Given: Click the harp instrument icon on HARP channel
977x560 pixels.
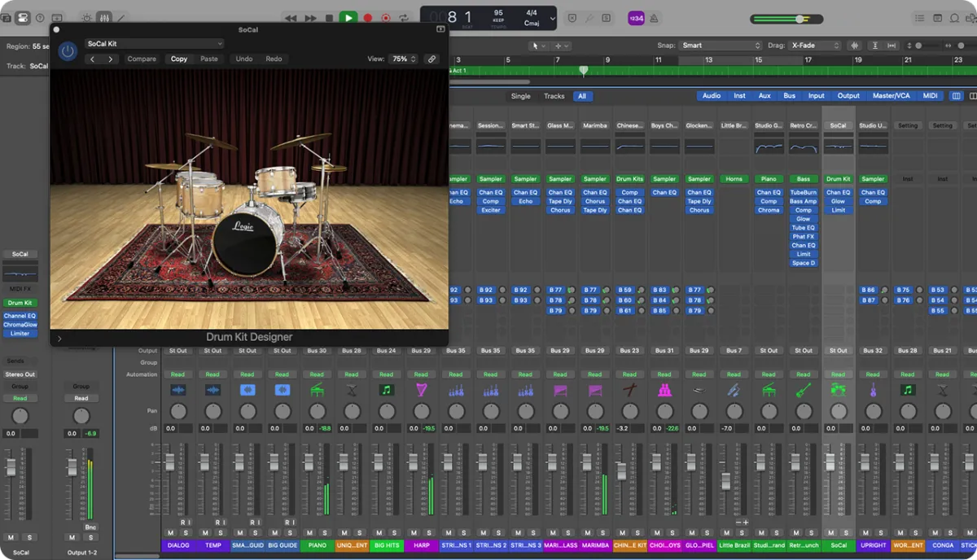Looking at the screenshot, I should tap(421, 391).
